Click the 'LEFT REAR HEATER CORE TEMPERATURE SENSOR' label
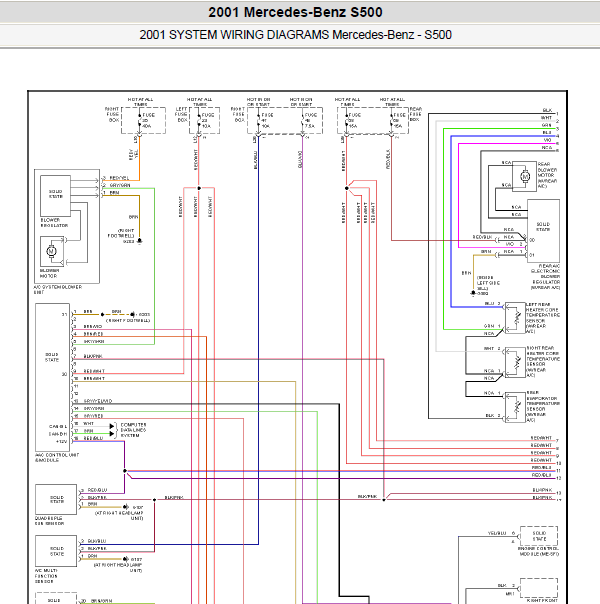Image resolution: width=600 pixels, height=604 pixels. [x=543, y=318]
